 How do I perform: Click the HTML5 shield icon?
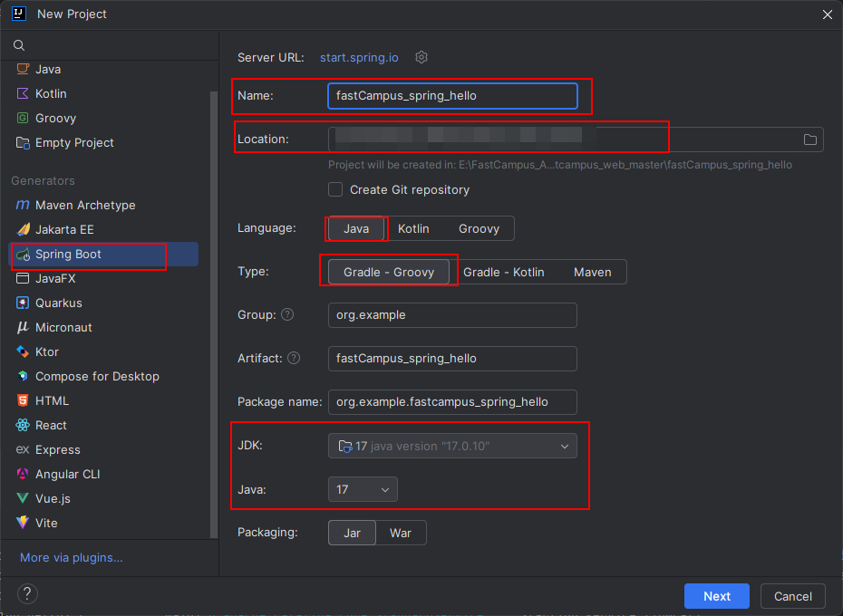coord(23,400)
